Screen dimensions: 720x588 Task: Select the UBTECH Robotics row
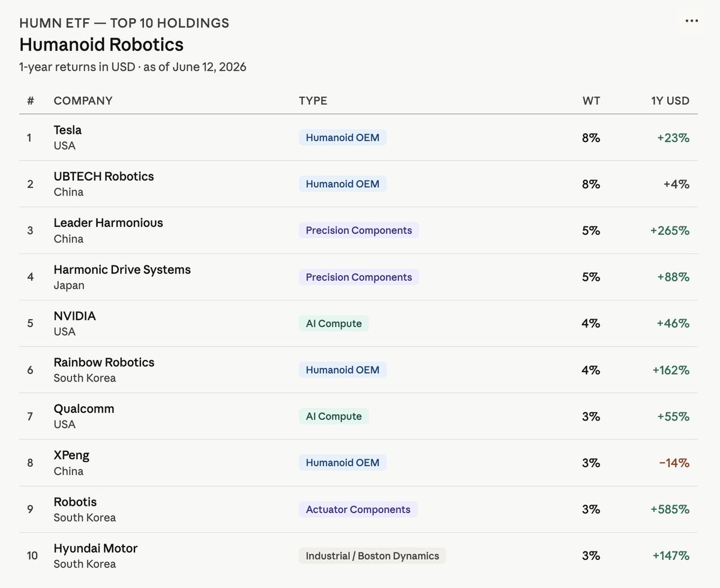pos(358,184)
